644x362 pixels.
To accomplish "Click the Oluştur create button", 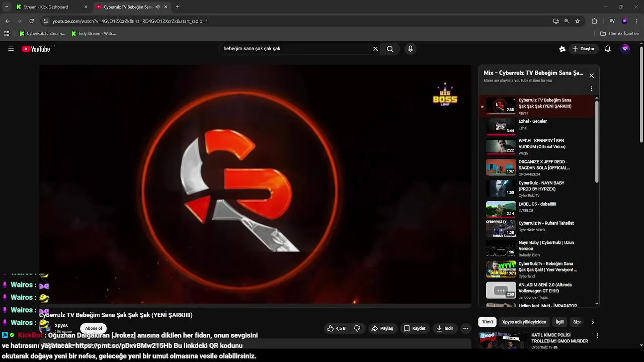I will [x=583, y=49].
